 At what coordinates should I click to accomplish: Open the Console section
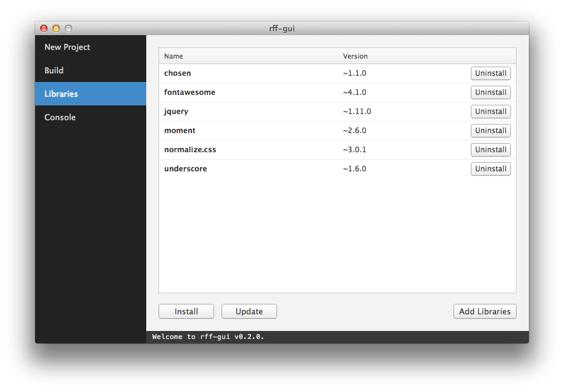[x=90, y=117]
